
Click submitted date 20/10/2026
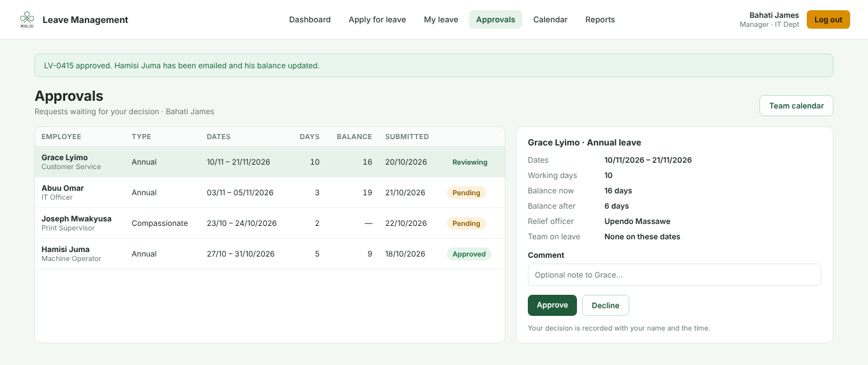click(x=406, y=162)
